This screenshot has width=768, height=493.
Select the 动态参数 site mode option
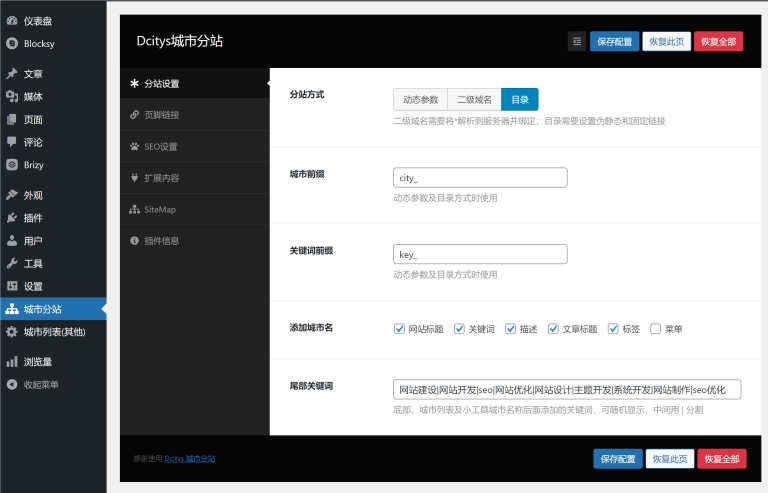[420, 99]
